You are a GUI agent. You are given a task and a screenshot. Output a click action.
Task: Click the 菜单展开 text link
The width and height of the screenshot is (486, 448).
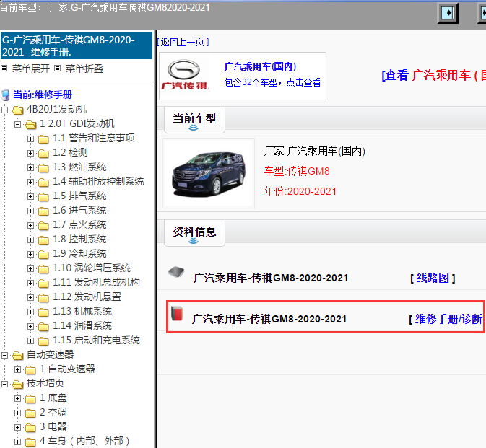coord(31,69)
